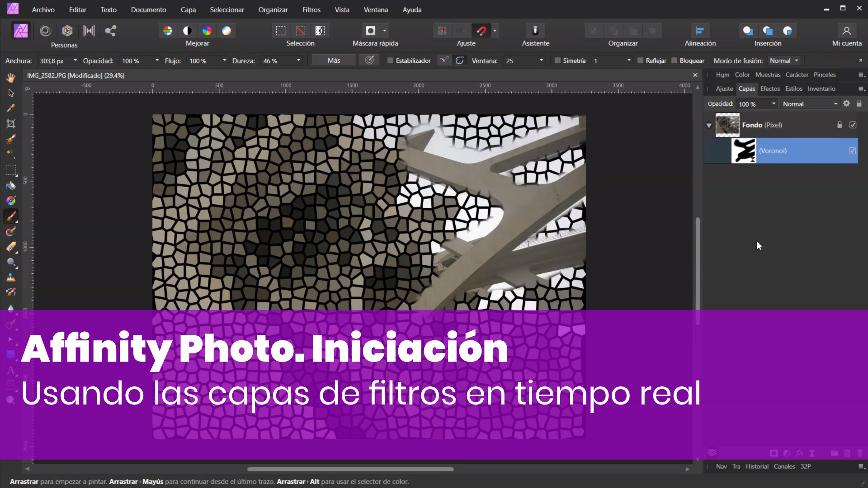Click the Voronoi layer mask thumbnail
The width and height of the screenshot is (868, 488).
pyautogui.click(x=744, y=151)
